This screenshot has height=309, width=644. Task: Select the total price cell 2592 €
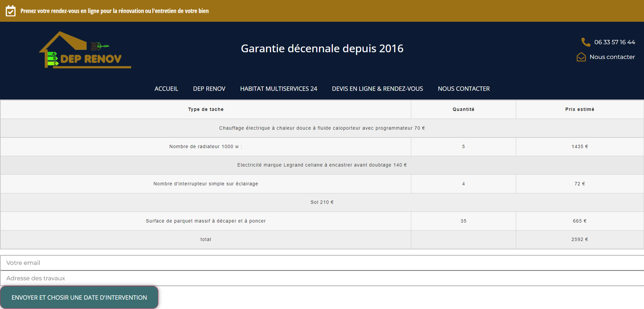(x=580, y=239)
